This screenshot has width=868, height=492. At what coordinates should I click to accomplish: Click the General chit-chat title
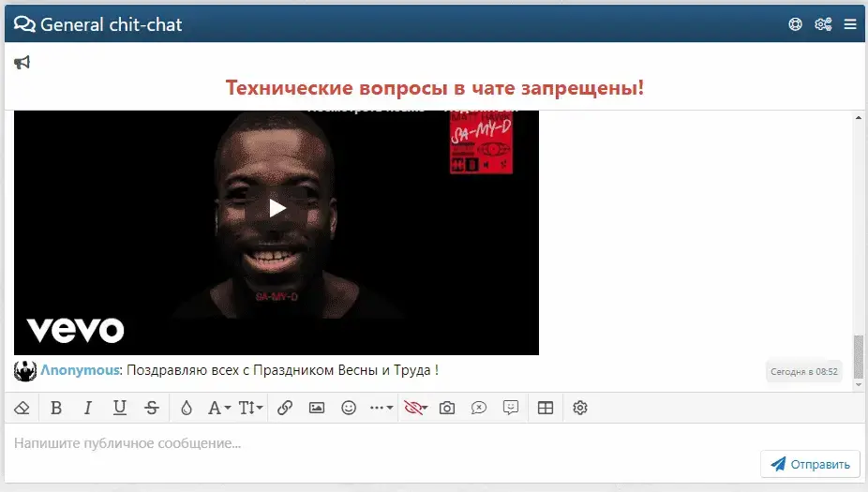point(112,25)
